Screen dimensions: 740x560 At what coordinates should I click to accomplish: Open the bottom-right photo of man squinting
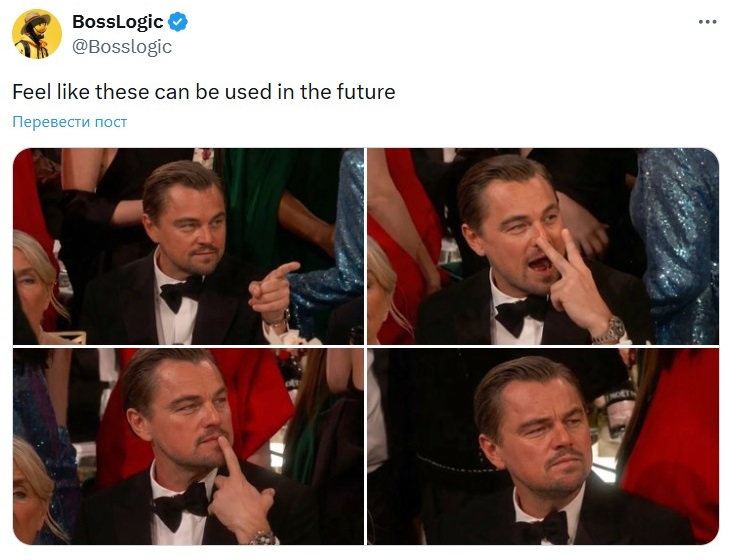(x=543, y=446)
